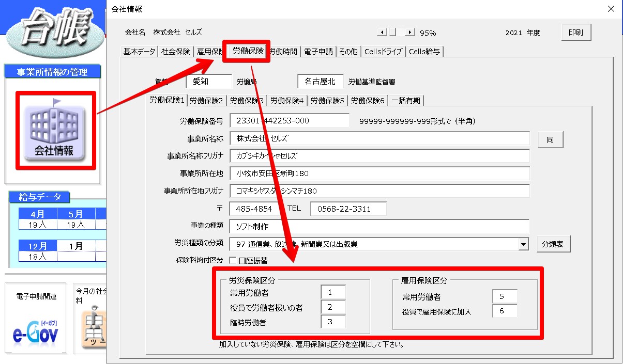Edit 役員で雇用保険に加入 value 6 field
Screen dimensions: 623x364
[505, 311]
